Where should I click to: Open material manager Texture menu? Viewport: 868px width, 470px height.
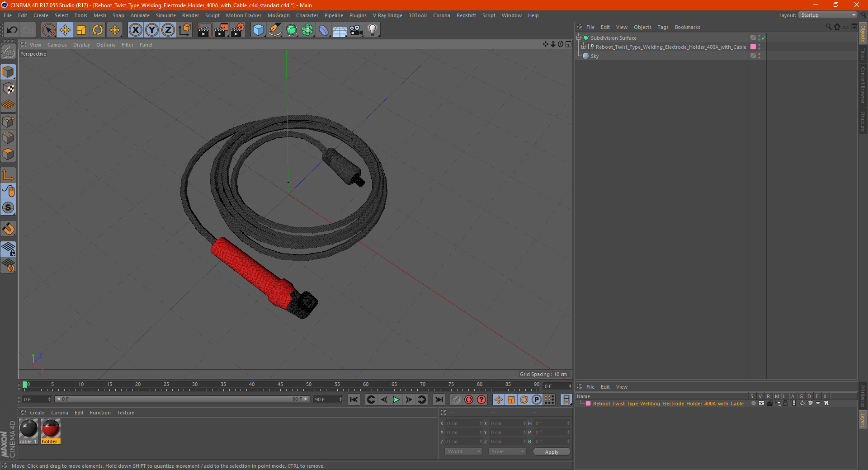click(125, 413)
